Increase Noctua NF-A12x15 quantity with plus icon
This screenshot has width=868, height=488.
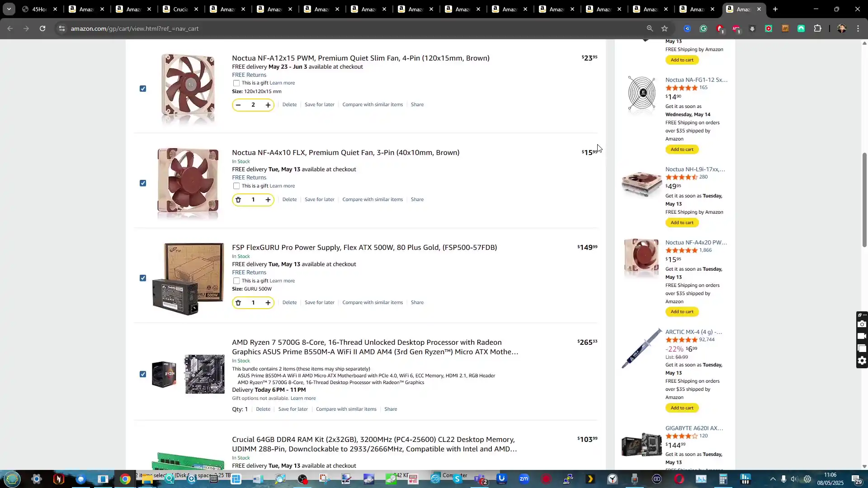click(268, 105)
